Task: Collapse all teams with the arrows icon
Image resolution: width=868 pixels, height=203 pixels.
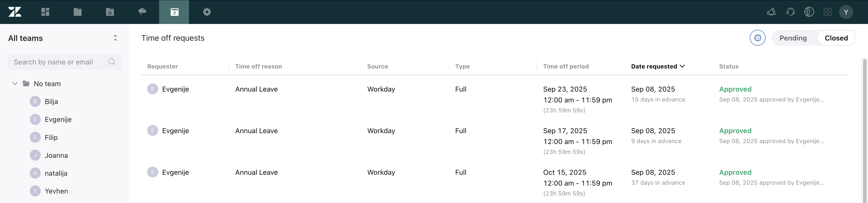Action: click(115, 38)
